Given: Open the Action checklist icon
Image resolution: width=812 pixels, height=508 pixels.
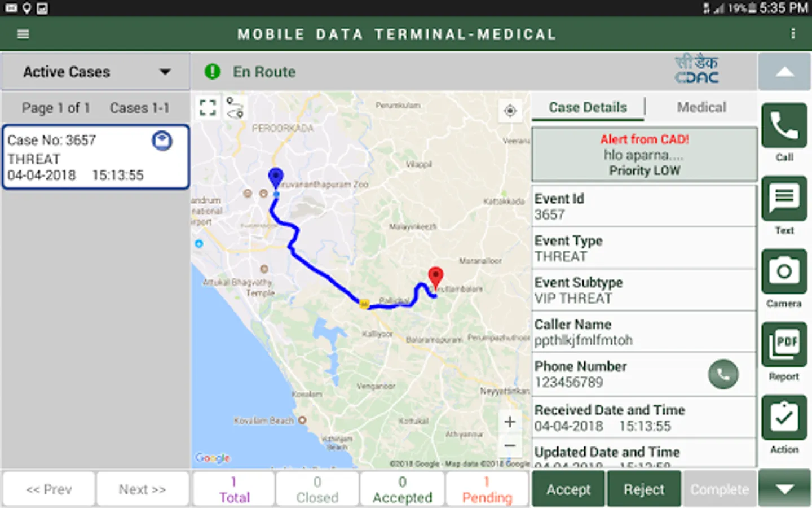Looking at the screenshot, I should pyautogui.click(x=784, y=418).
